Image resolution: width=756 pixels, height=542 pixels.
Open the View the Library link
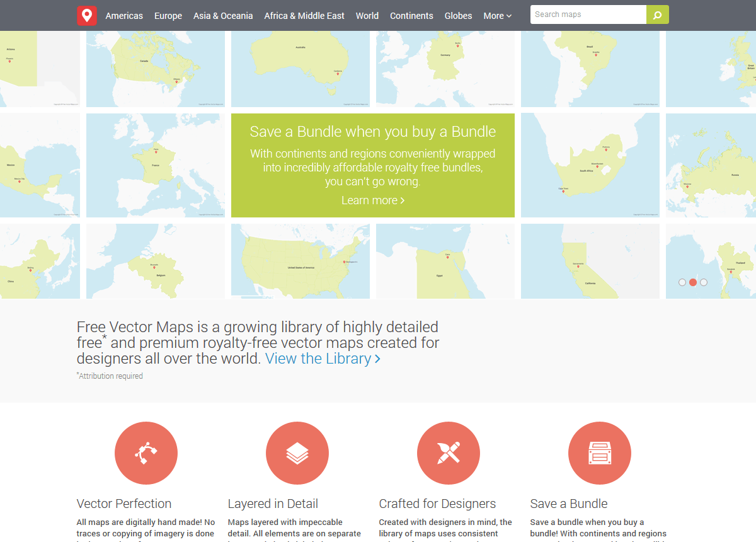[323, 359]
